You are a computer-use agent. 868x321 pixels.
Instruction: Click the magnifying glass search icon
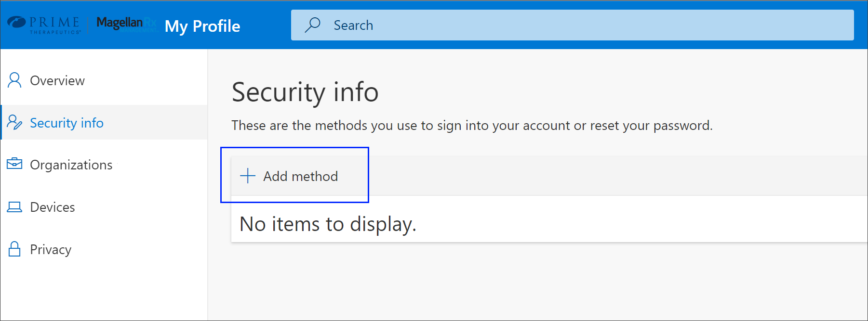click(x=312, y=25)
